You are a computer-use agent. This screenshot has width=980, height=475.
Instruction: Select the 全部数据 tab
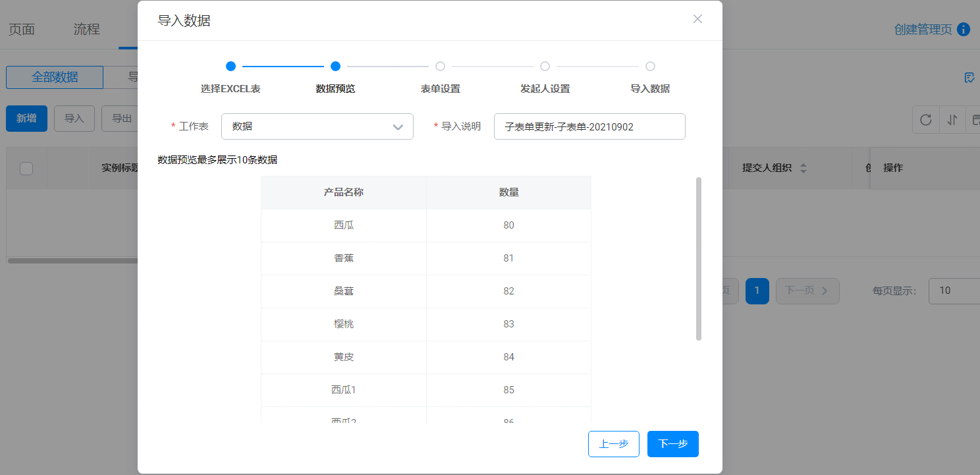55,77
